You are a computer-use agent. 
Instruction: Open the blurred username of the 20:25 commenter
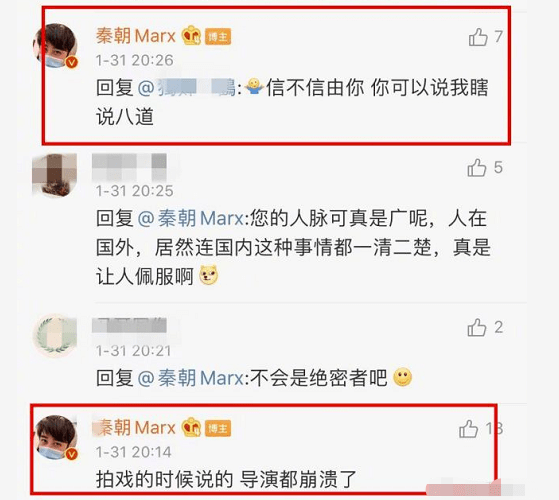(x=129, y=167)
